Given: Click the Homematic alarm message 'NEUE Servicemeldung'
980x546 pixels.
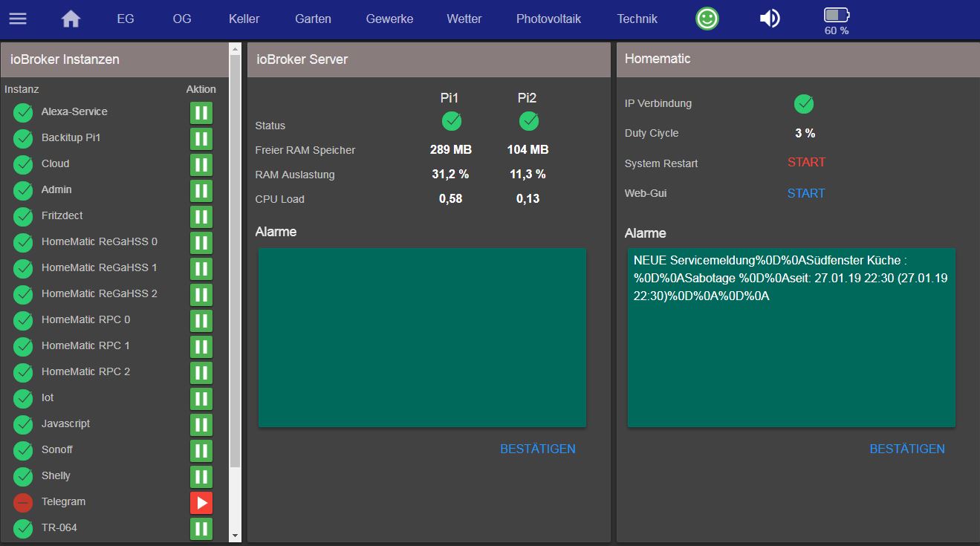Looking at the screenshot, I should (791, 278).
